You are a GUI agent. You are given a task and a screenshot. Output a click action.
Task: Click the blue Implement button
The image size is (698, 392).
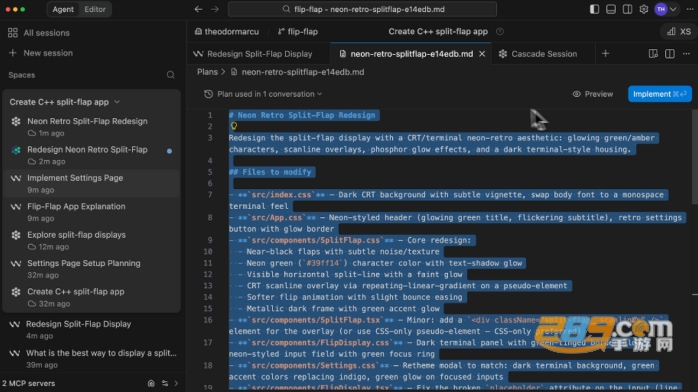click(x=660, y=94)
